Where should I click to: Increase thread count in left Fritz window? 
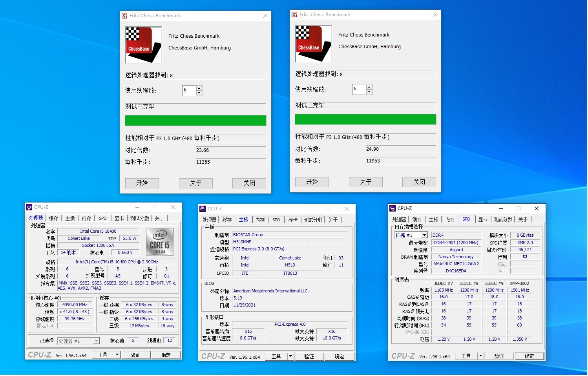pos(199,88)
